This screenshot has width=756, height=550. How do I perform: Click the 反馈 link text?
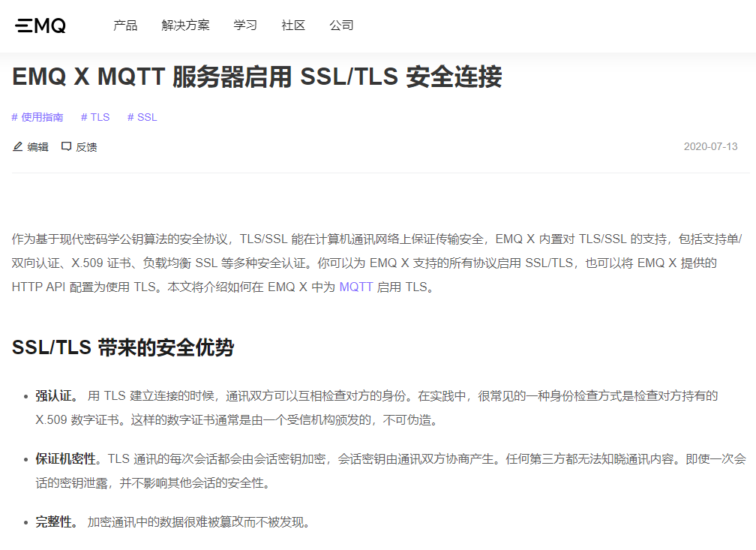coord(87,147)
